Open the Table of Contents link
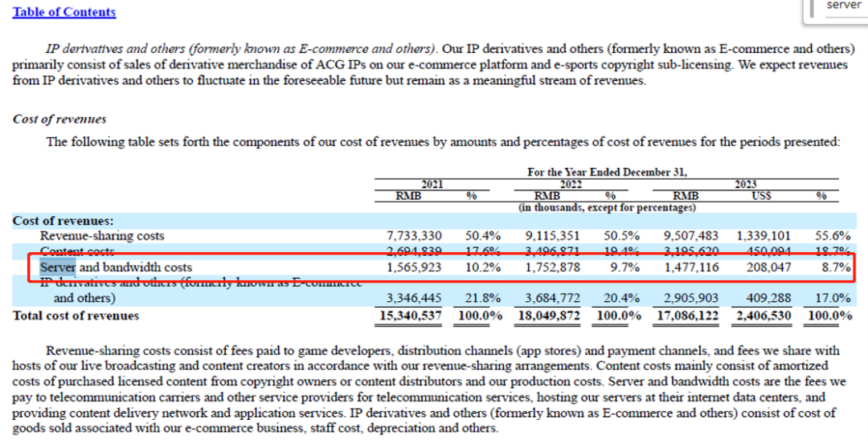 pyautogui.click(x=64, y=12)
